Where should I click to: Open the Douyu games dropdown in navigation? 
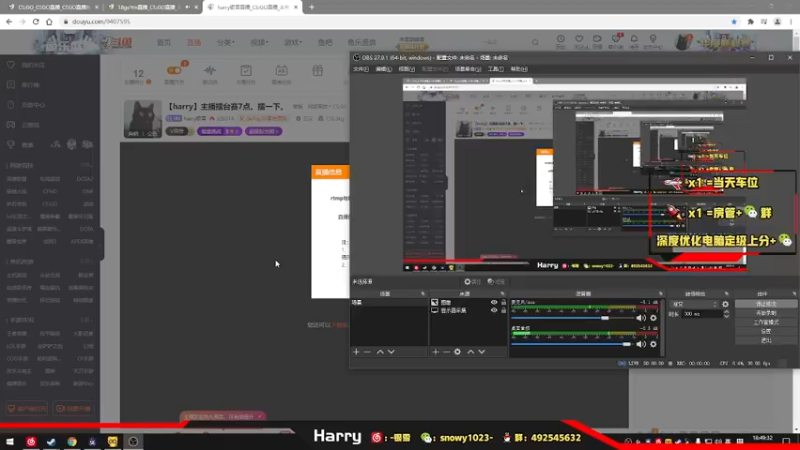pos(293,42)
